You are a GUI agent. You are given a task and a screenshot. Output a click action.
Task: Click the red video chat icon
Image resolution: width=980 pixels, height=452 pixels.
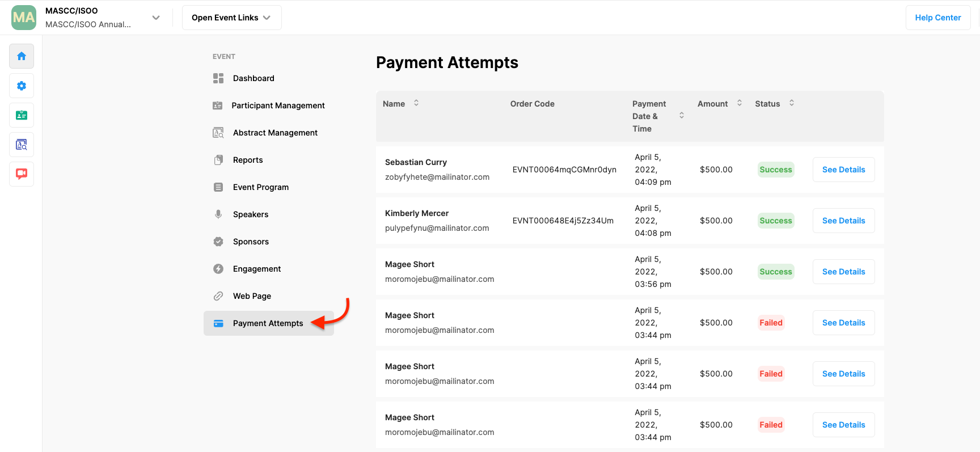(x=22, y=174)
